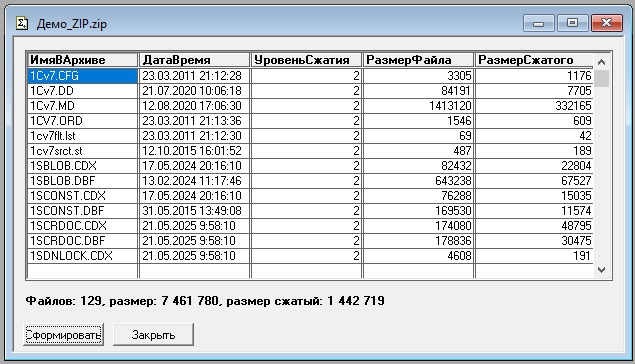Viewport: 635px width, 364px height.
Task: Click the Закрыть button
Action: pyautogui.click(x=153, y=334)
